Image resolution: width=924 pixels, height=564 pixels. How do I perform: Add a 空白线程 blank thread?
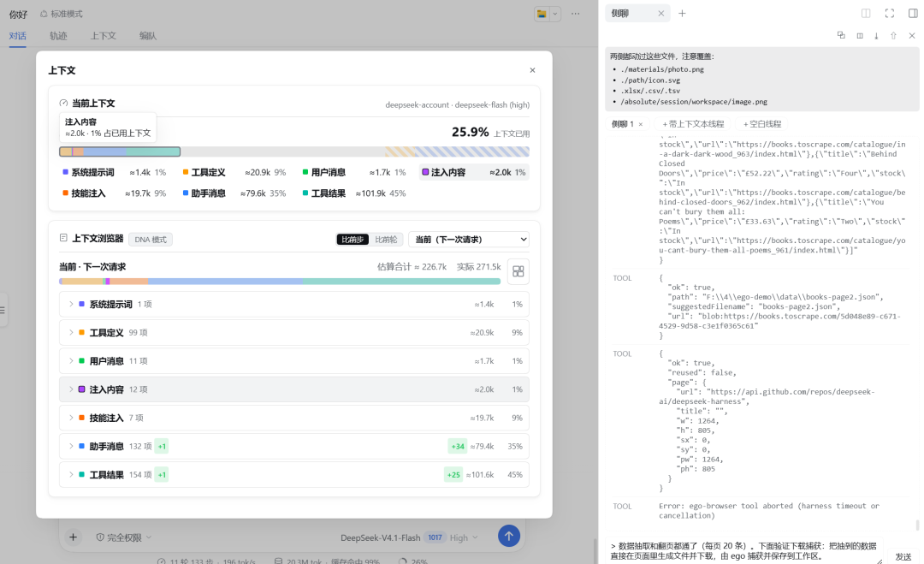pyautogui.click(x=762, y=124)
